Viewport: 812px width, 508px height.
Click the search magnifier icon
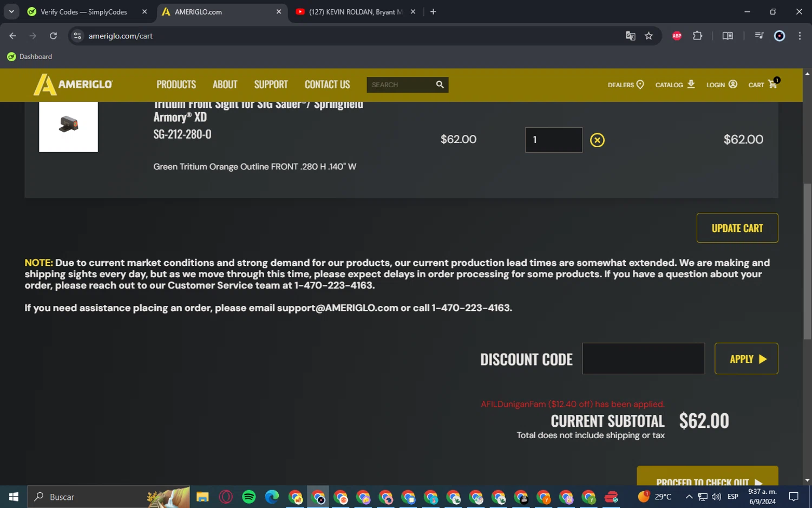click(440, 84)
